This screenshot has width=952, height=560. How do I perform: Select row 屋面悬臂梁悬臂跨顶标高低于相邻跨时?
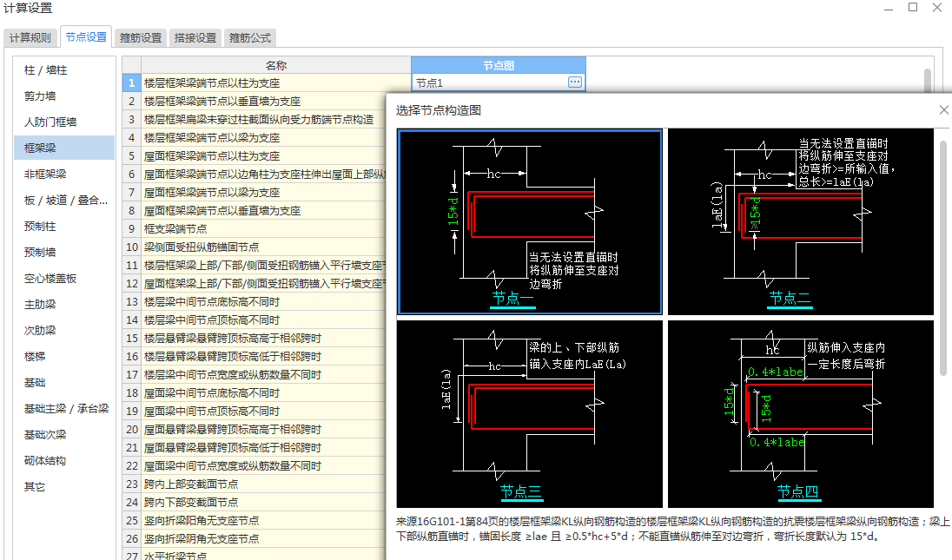pyautogui.click(x=263, y=447)
